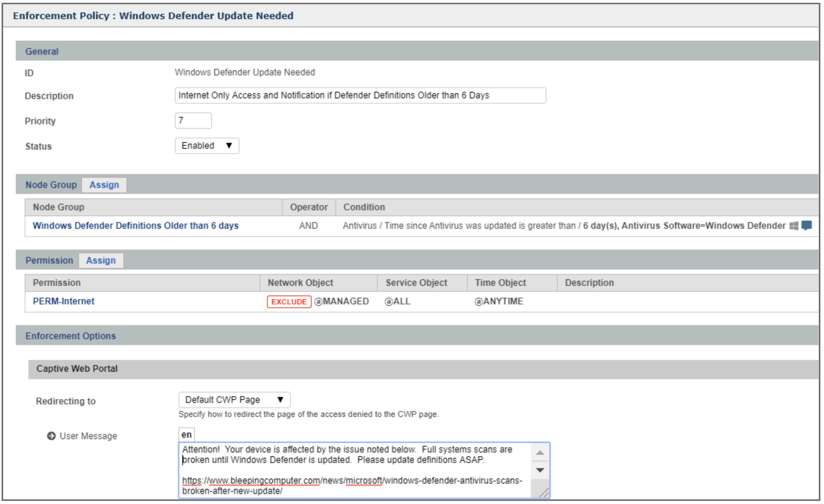Screen dimensions: 824x504
Task: Open the Status Enabled dropdown
Action: tap(207, 146)
